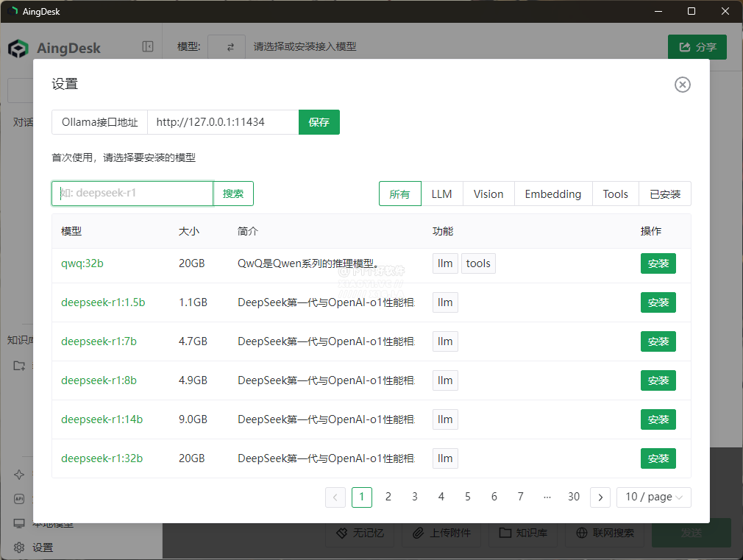This screenshot has width=743, height=560.
Task: Open the settings gear in sidebar
Action: [20, 547]
